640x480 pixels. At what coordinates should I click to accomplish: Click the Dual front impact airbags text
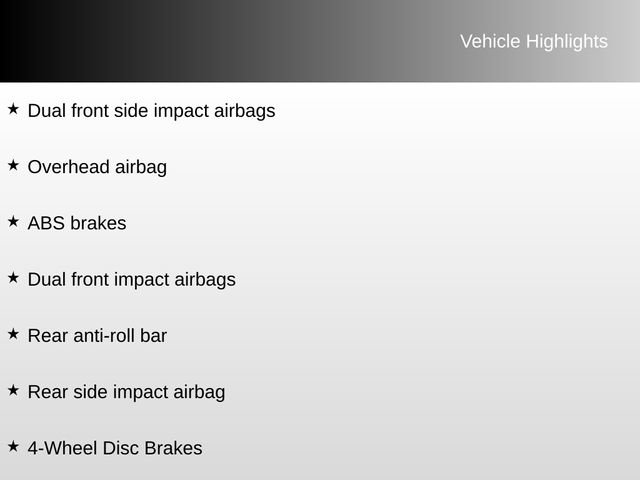click(x=131, y=279)
